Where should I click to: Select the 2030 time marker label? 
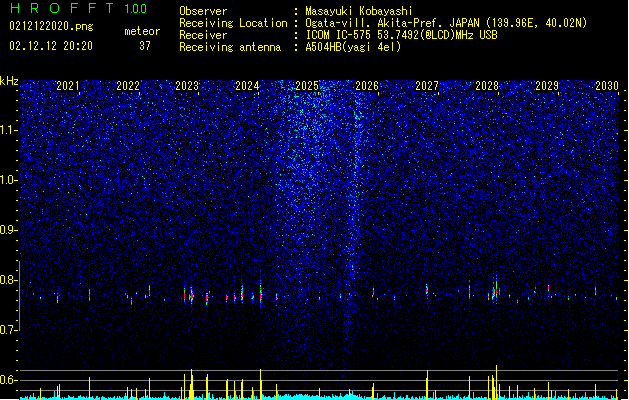pos(607,85)
